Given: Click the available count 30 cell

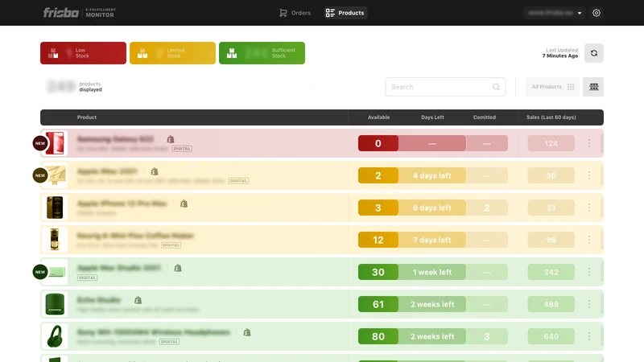Looking at the screenshot, I should point(378,272).
